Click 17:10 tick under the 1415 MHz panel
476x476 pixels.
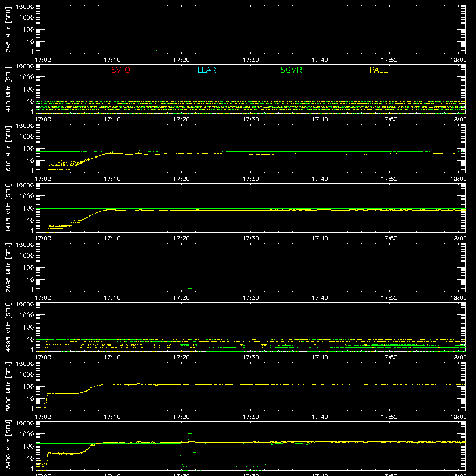click(x=112, y=239)
